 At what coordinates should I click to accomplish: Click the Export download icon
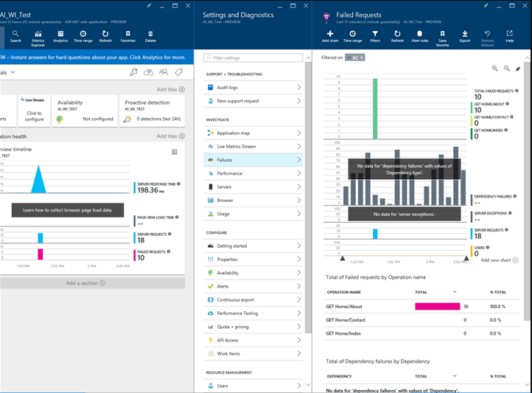465,36
